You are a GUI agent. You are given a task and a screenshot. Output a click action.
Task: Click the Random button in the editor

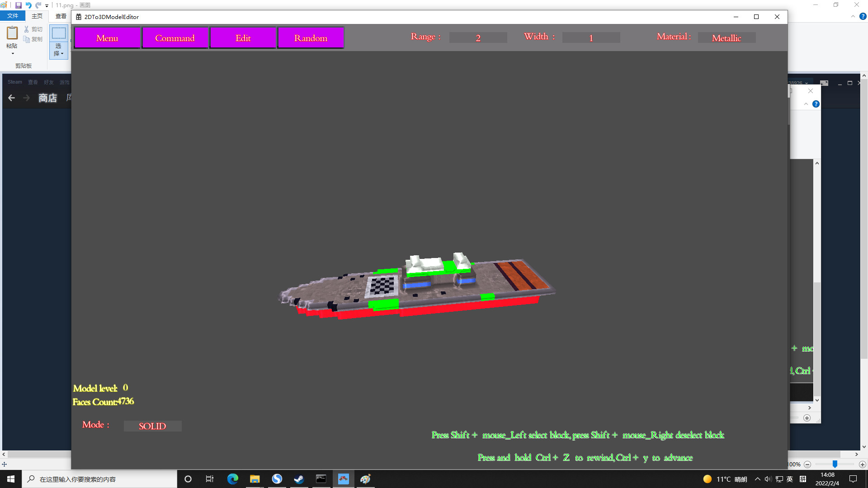[311, 38]
